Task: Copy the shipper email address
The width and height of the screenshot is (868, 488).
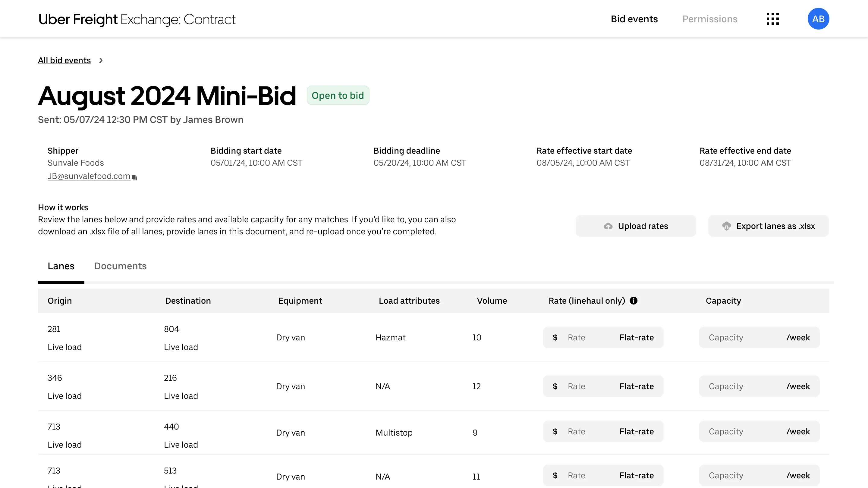Action: [134, 177]
